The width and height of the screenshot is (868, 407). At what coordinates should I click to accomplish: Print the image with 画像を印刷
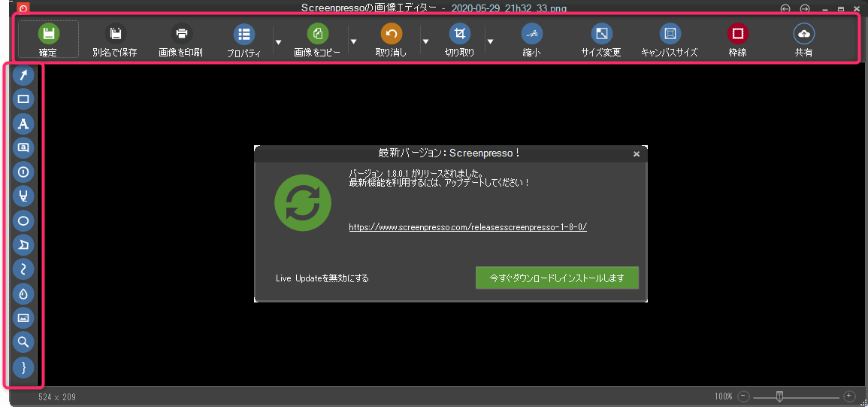click(181, 40)
